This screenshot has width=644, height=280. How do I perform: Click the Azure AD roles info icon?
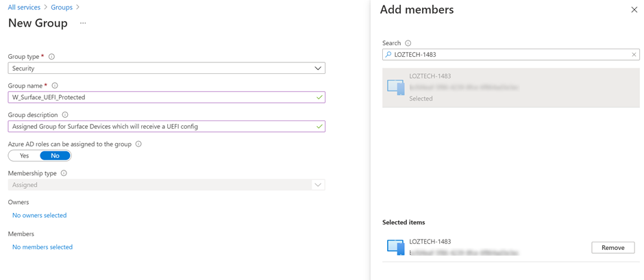[138, 144]
